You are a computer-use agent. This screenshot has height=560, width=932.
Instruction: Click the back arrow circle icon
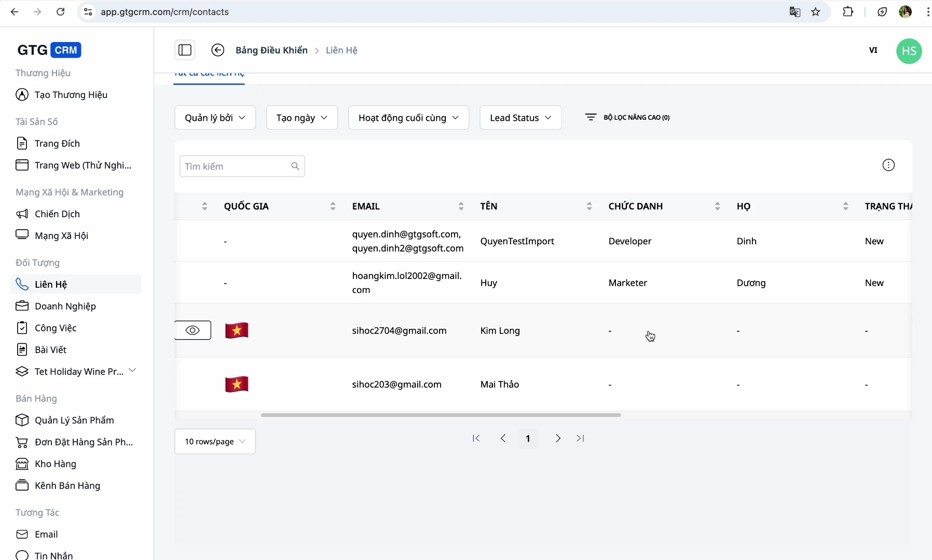tap(218, 50)
